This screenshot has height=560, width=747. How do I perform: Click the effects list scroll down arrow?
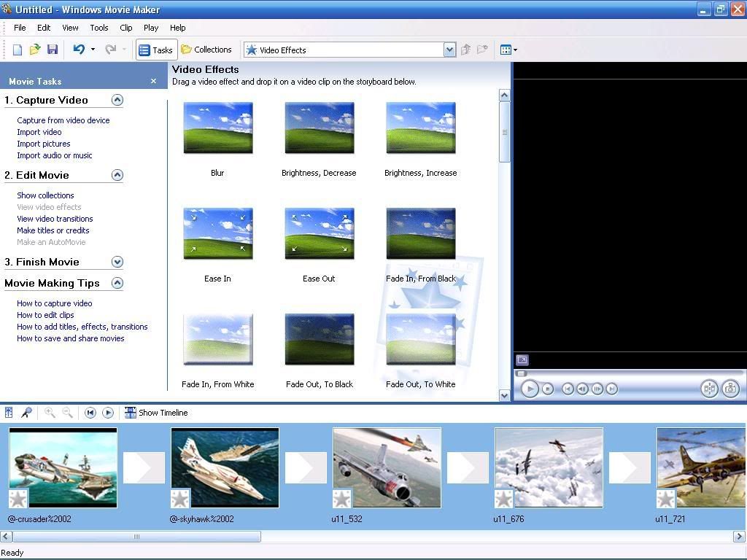coord(505,395)
